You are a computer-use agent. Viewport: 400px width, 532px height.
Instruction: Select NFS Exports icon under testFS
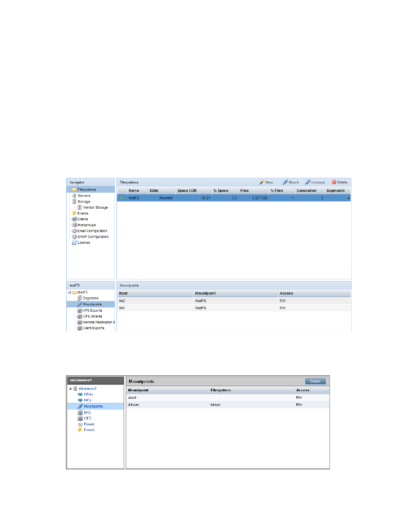pos(80,310)
